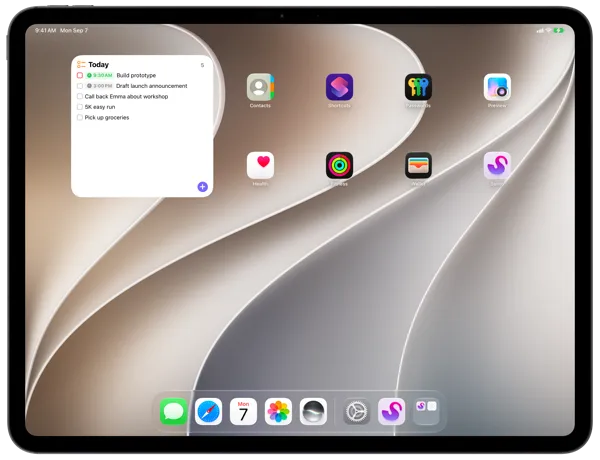Viewport: 600px width, 460px height.
Task: Tap the 9:30 AM time badge
Action: pyautogui.click(x=99, y=75)
